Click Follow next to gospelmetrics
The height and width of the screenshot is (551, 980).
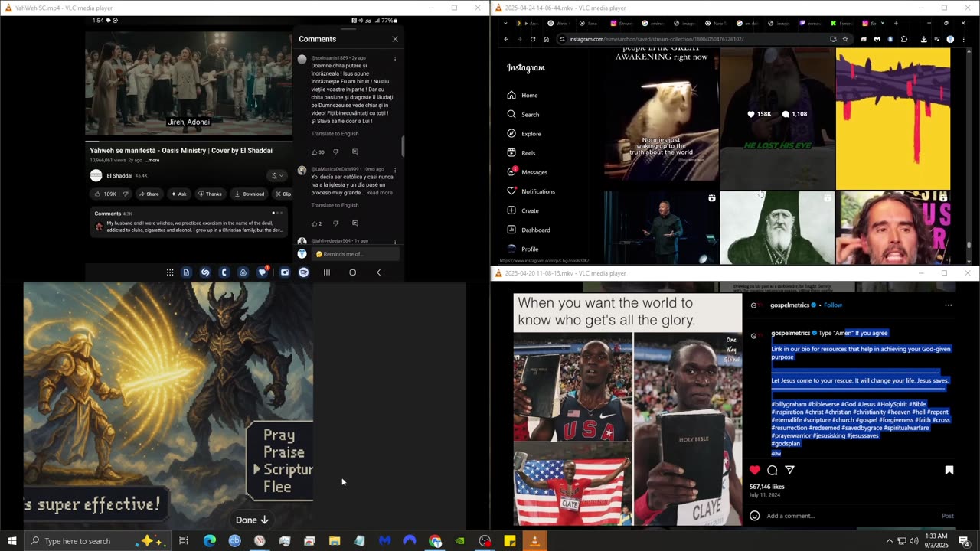[x=833, y=305]
